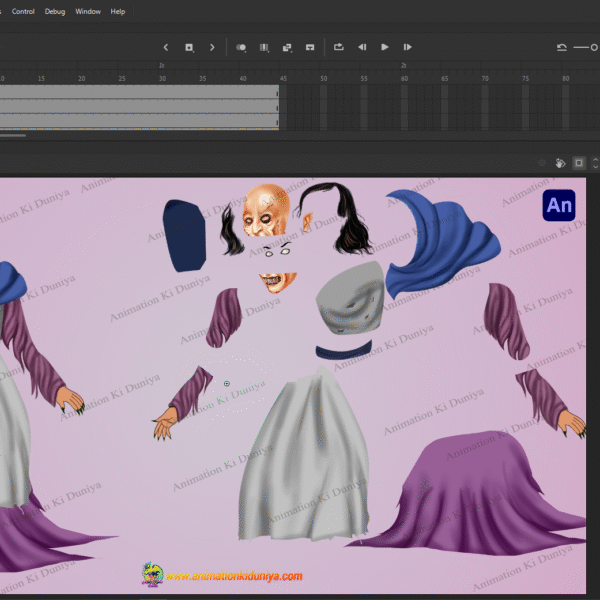The image size is (600, 600).
Task: Jump to frame 45 on ruler
Action: click(283, 78)
